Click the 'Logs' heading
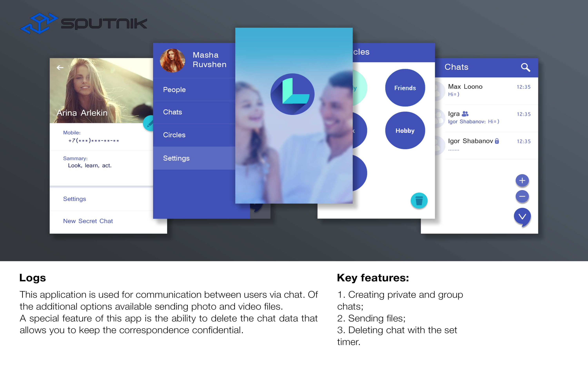 (x=33, y=278)
